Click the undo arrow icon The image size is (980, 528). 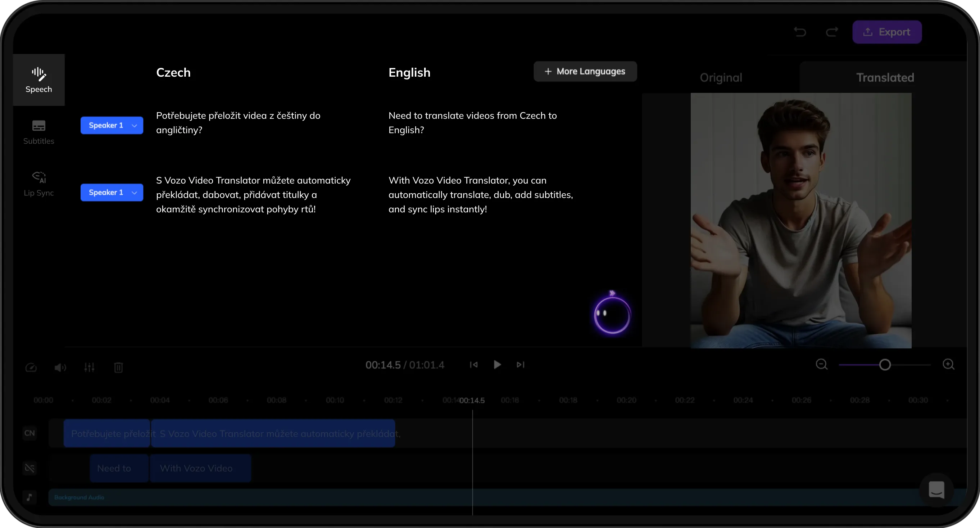(800, 32)
